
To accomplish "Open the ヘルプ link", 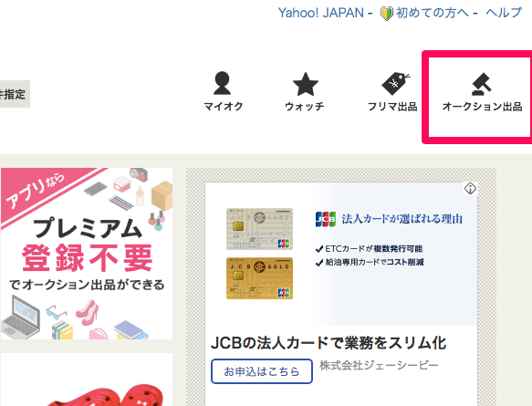I will click(x=504, y=13).
